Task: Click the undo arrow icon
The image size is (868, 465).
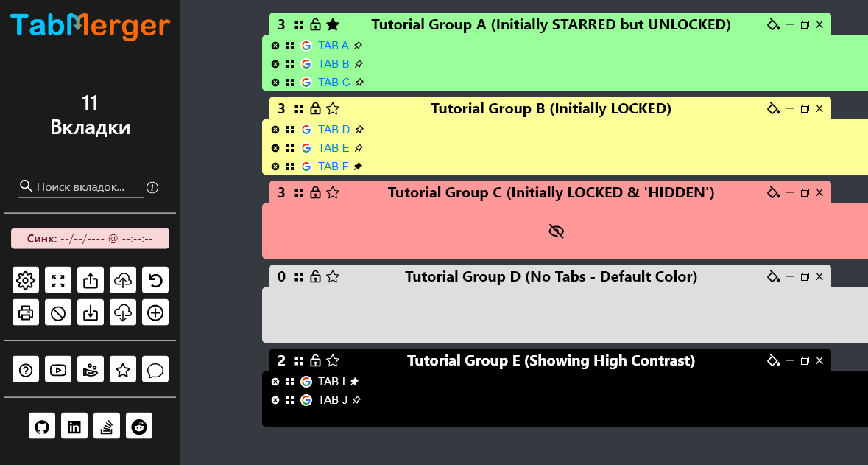Action: click(155, 281)
